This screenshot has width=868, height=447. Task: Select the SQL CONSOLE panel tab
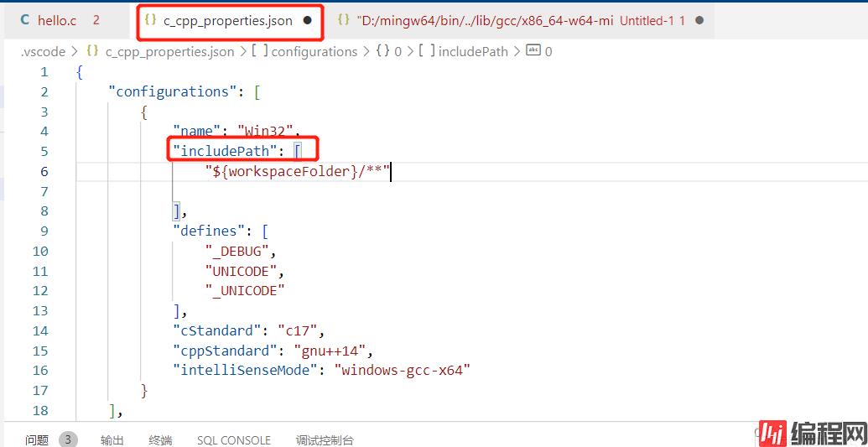[x=234, y=439]
